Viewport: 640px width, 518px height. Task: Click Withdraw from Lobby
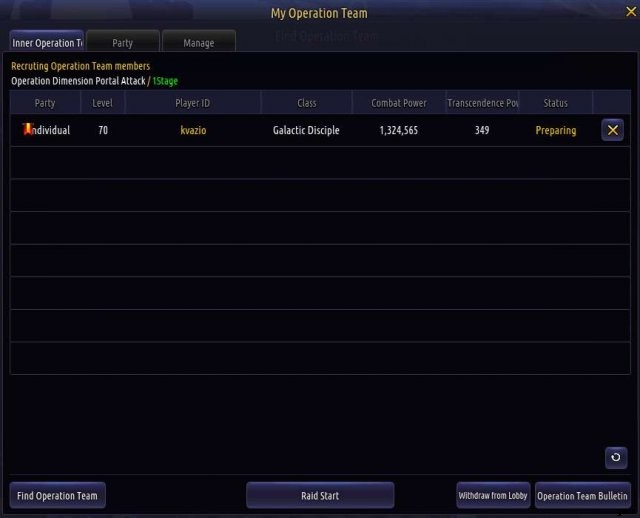(493, 496)
